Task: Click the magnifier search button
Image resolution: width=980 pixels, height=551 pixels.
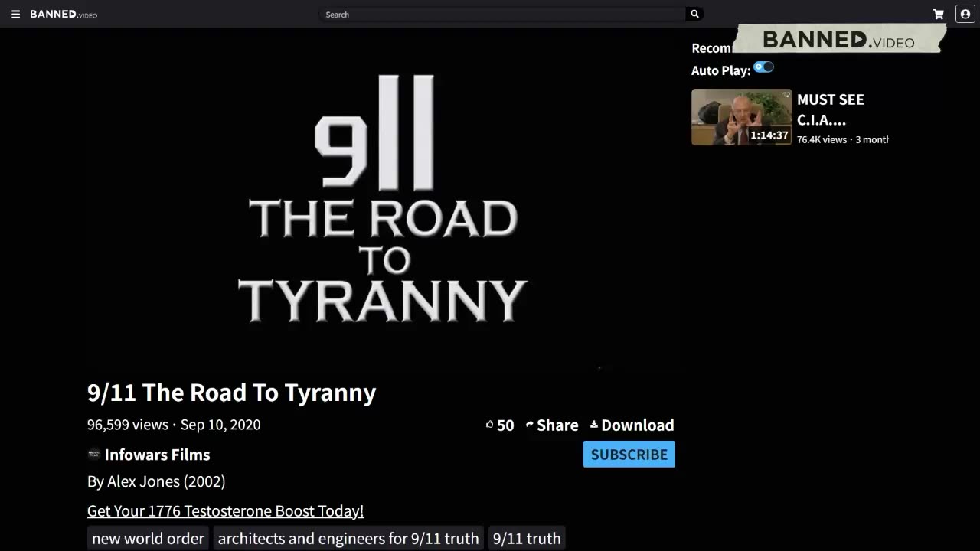Action: (x=694, y=14)
